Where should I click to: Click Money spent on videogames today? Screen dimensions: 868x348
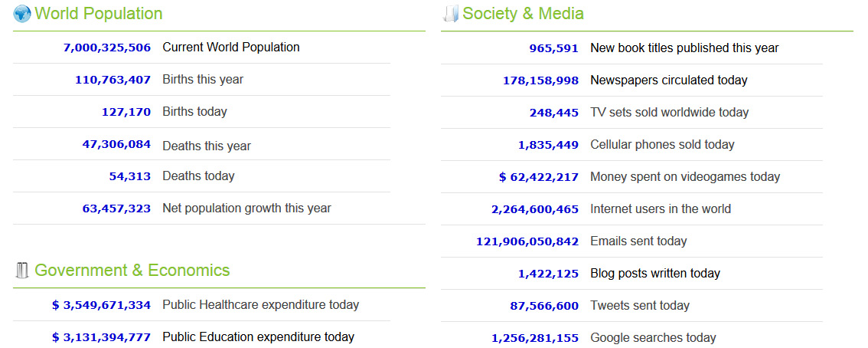(x=685, y=177)
